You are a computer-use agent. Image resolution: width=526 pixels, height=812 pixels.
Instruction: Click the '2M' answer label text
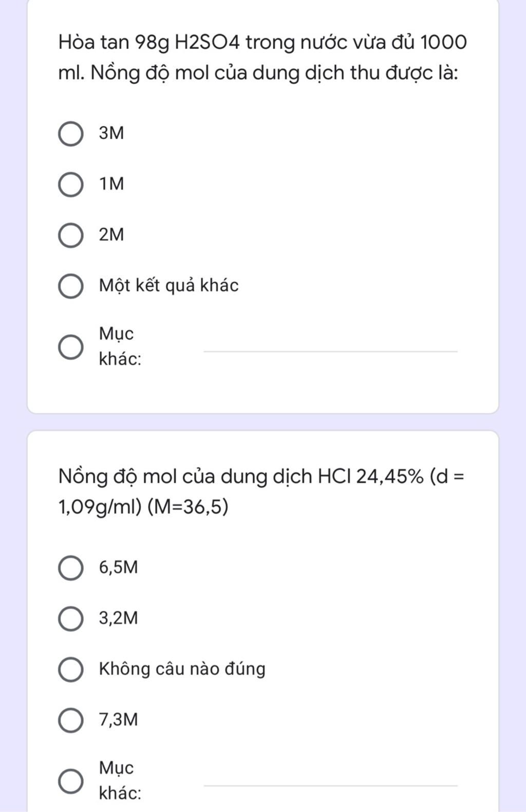click(111, 235)
